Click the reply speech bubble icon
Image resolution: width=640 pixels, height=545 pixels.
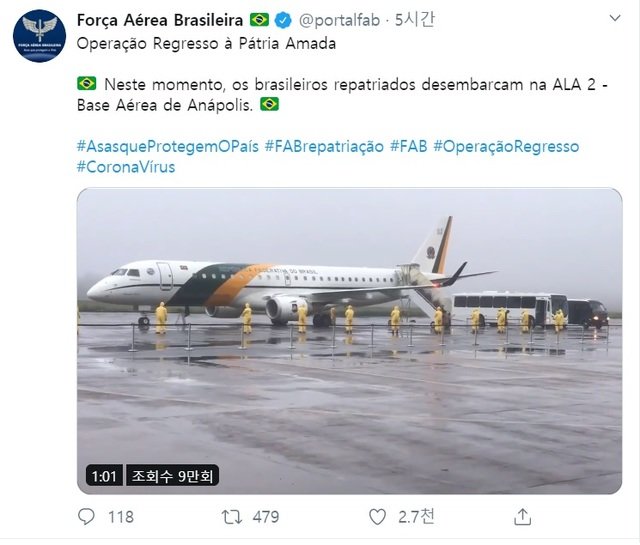[x=87, y=517]
